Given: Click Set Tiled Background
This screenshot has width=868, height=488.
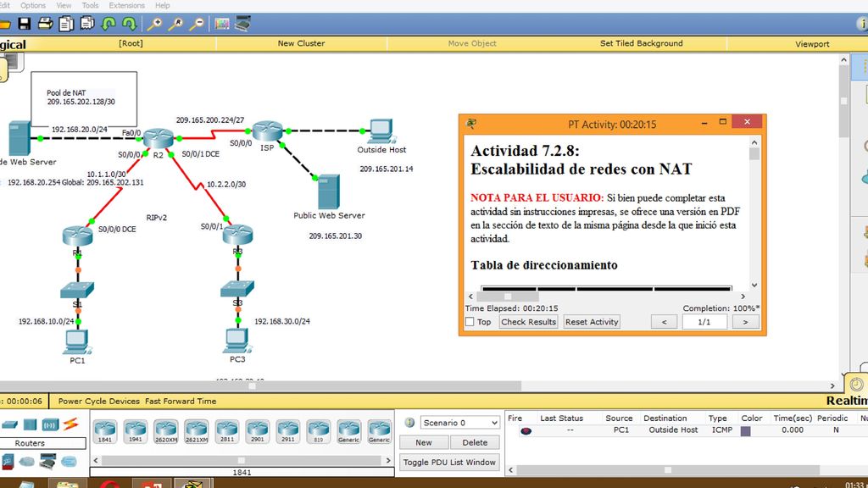Looking at the screenshot, I should [x=641, y=43].
